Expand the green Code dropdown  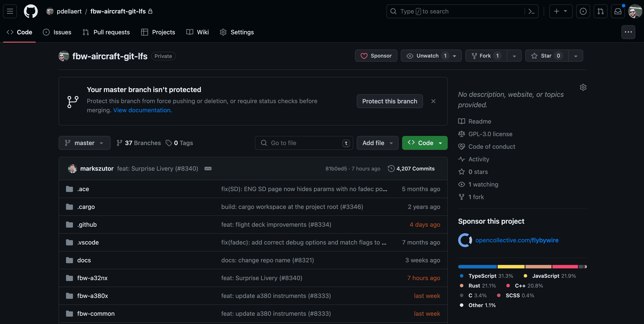coord(424,143)
